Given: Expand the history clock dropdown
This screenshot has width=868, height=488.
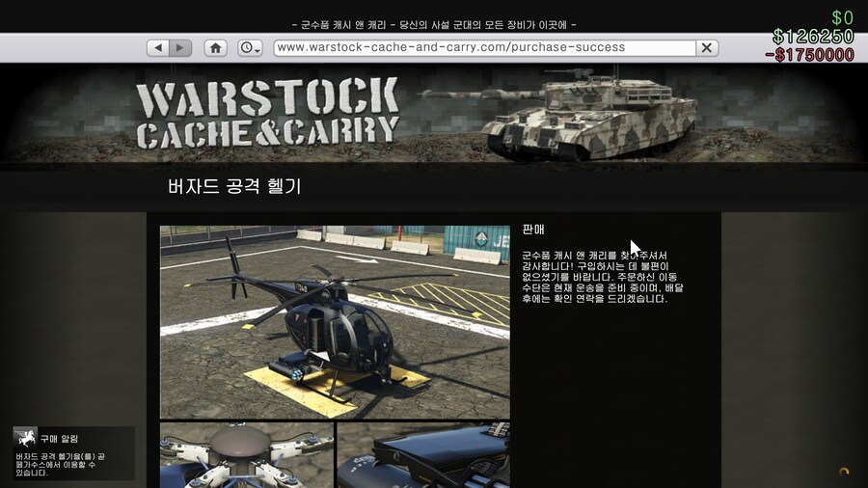Looking at the screenshot, I should (250, 47).
